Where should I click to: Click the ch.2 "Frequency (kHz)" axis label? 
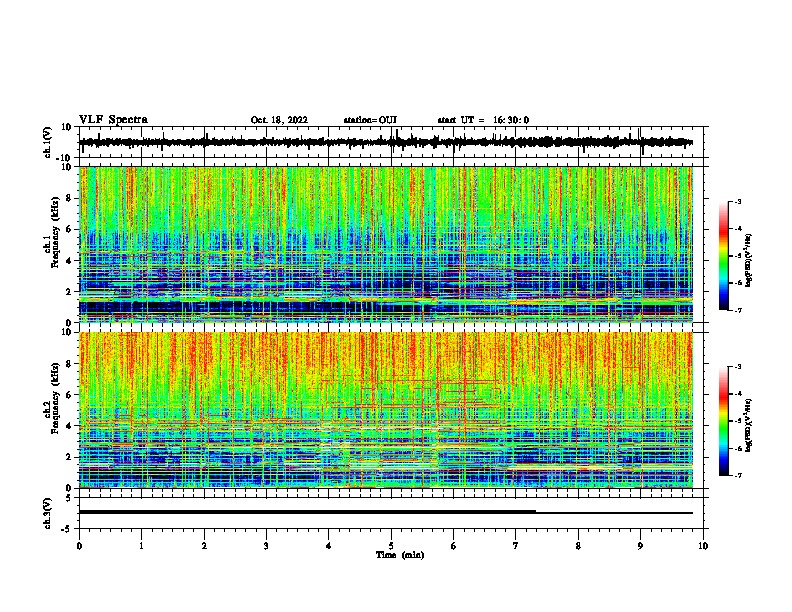[55, 398]
